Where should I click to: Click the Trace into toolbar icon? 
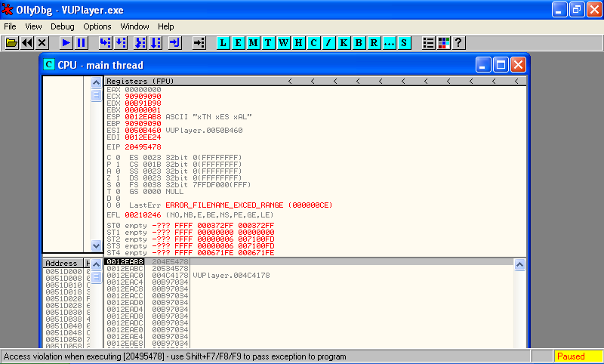coord(140,43)
